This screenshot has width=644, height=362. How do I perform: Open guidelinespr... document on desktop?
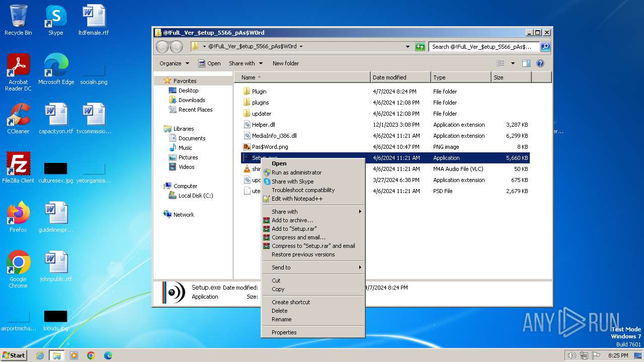pos(56,217)
